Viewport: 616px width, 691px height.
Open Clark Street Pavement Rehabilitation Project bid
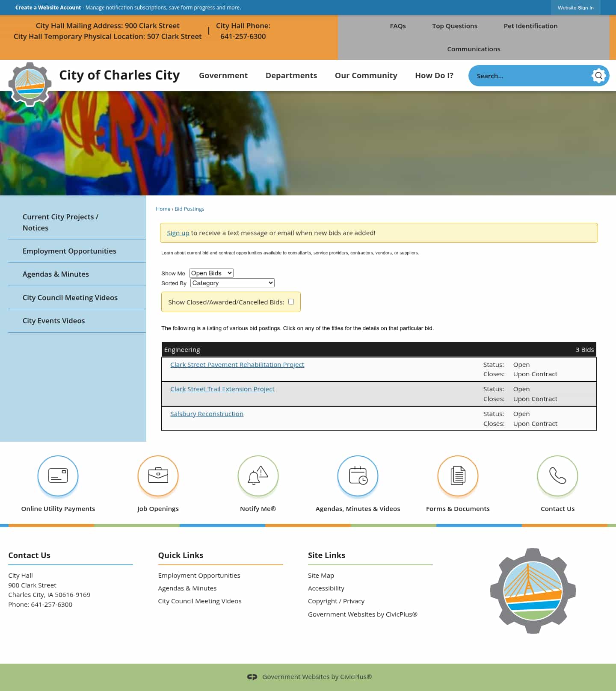point(237,365)
